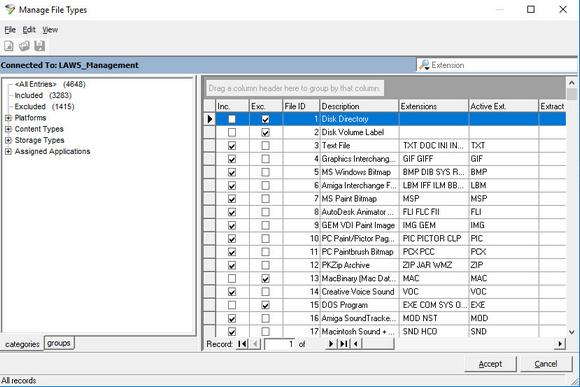Screen dimensions: 580x387
Task: Switch to the groups tab
Action: click(x=59, y=343)
